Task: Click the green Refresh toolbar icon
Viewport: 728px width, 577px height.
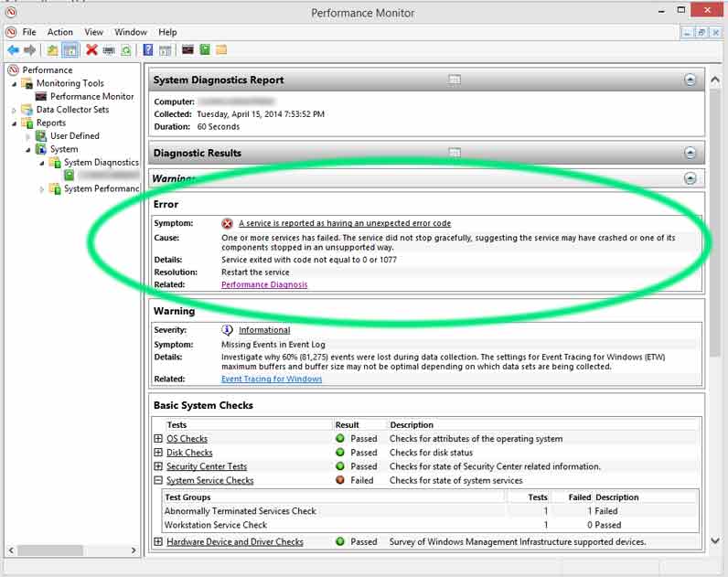Action: 126,50
